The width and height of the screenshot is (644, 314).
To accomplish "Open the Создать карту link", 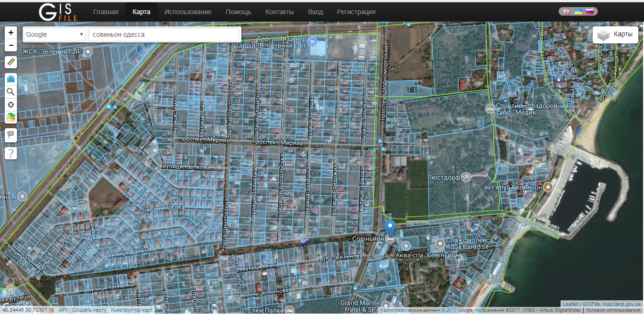I will (x=89, y=310).
